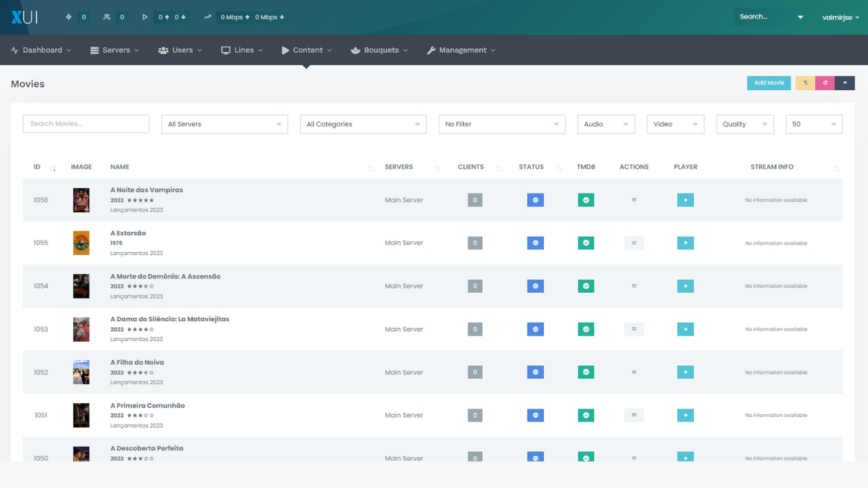Open the dark dropdown arrow beside Add Movie
This screenshot has height=488, width=868.
845,83
